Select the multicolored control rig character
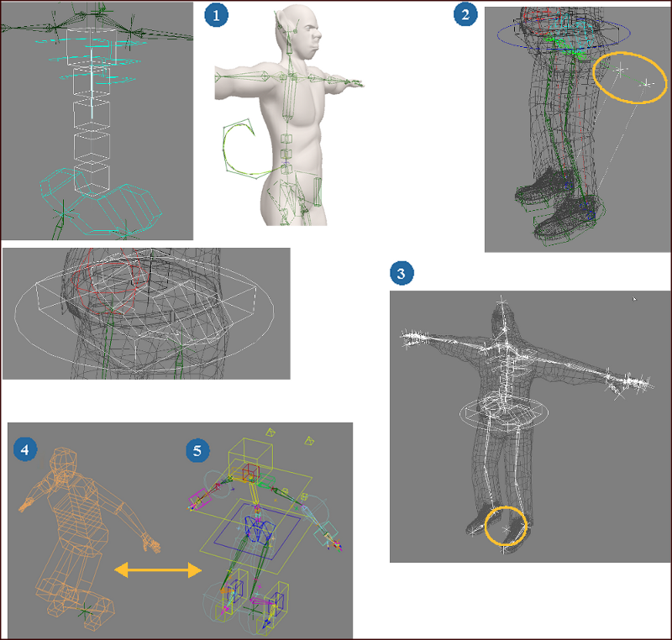Image resolution: width=672 pixels, height=640 pixels. (x=265, y=531)
